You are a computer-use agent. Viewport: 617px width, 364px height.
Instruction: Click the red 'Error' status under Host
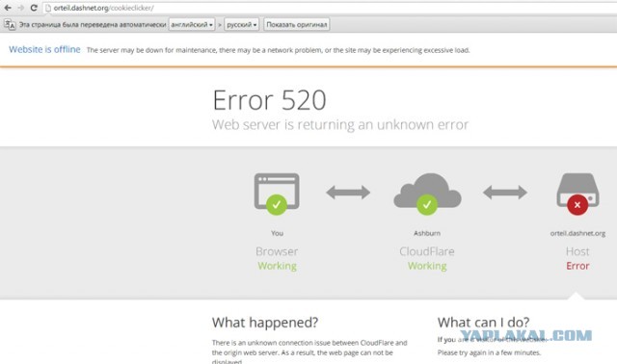click(577, 266)
